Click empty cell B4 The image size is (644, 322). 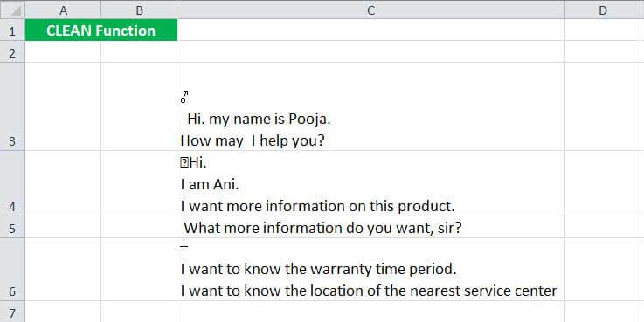(139, 183)
